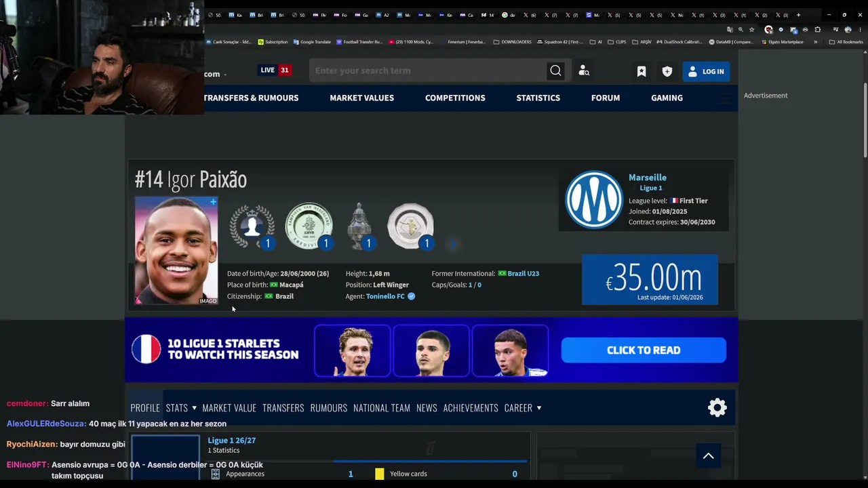Click the 'Left Winger' position text

(x=391, y=285)
